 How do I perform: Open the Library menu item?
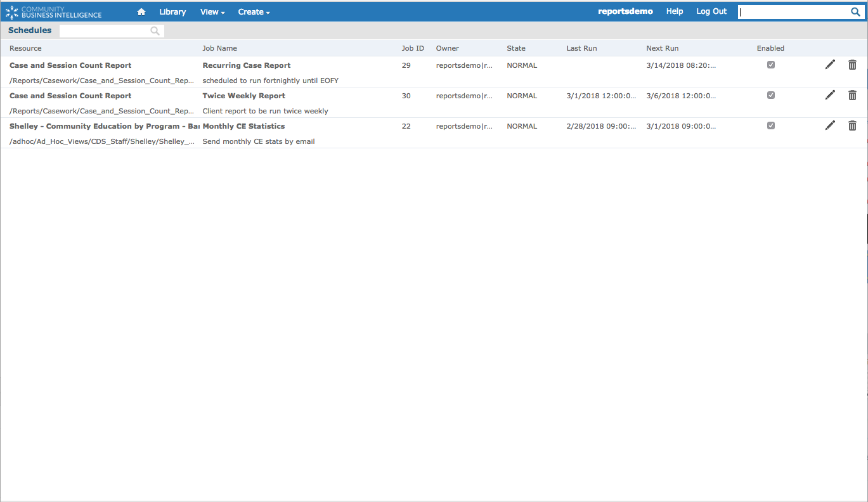coord(172,11)
